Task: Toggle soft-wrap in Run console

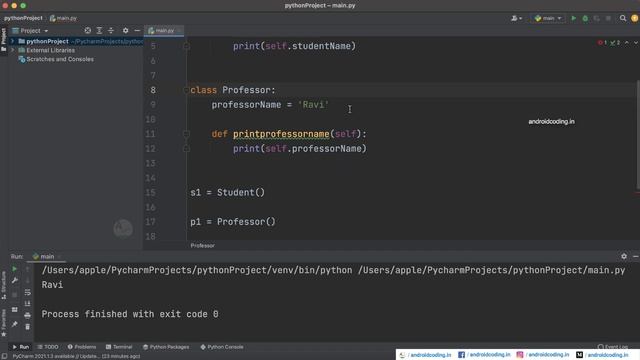Action: 27,292
